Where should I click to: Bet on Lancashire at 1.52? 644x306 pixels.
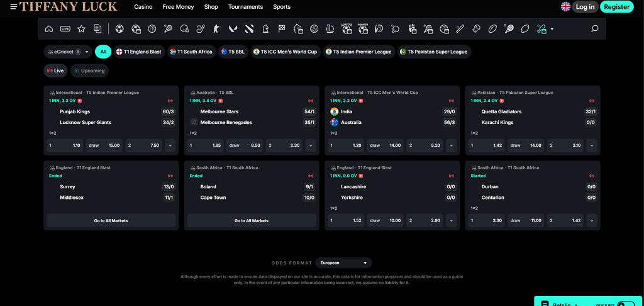[x=346, y=220]
